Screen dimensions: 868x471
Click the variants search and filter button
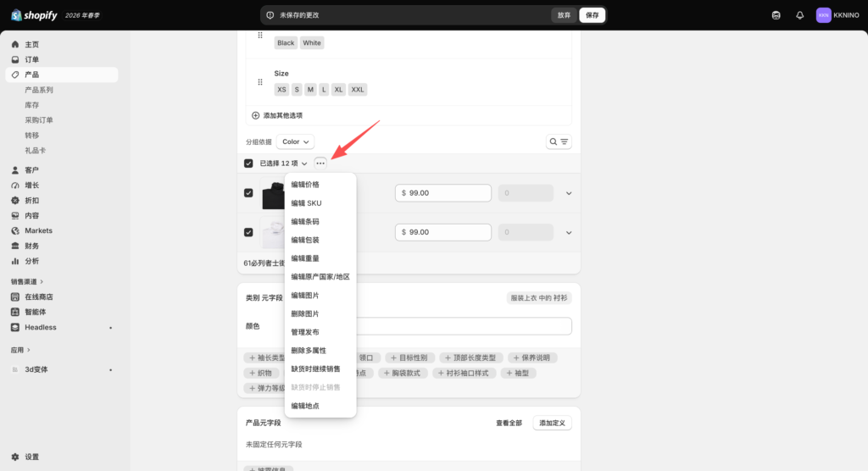[x=559, y=141]
